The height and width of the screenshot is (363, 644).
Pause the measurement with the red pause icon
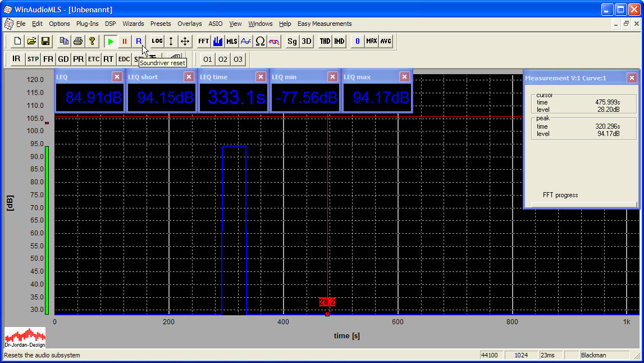pyautogui.click(x=125, y=41)
